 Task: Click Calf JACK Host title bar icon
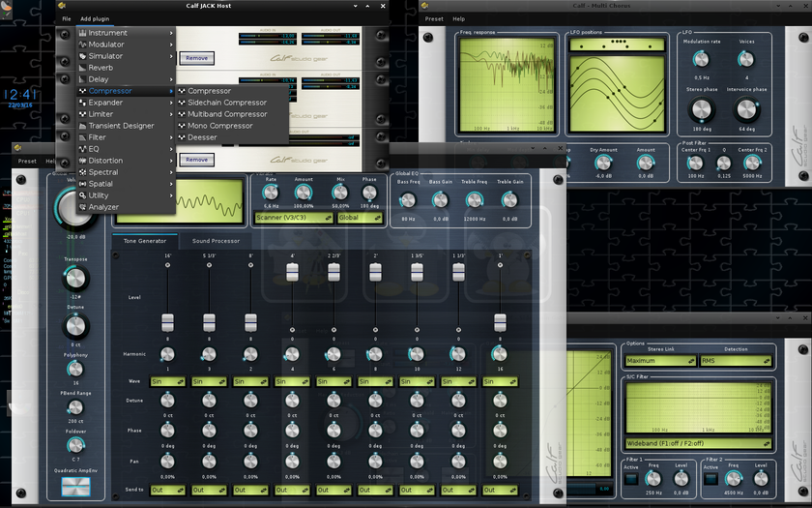(62, 6)
